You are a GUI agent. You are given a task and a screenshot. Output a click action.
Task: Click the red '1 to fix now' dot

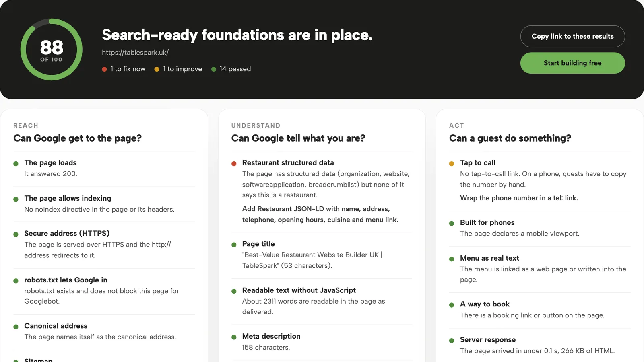click(x=104, y=69)
